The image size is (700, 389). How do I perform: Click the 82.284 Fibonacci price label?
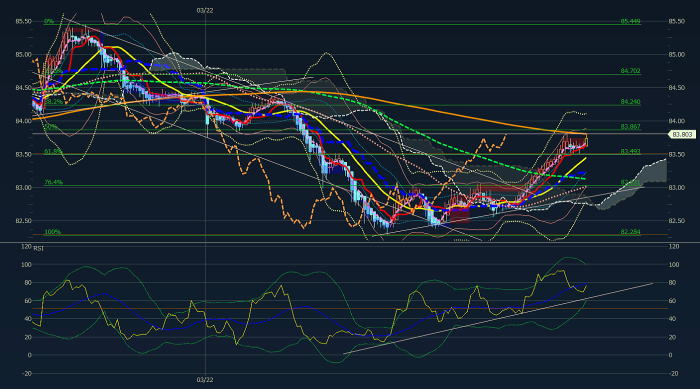(x=630, y=232)
